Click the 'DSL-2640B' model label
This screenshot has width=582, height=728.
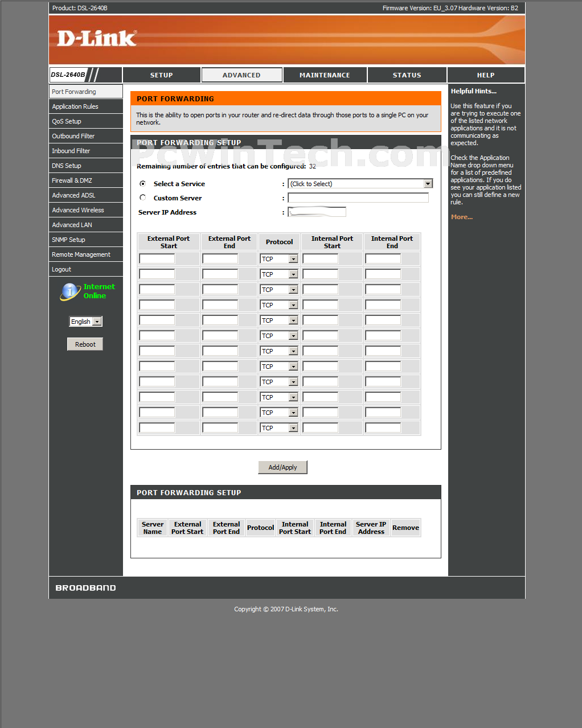tap(68, 75)
